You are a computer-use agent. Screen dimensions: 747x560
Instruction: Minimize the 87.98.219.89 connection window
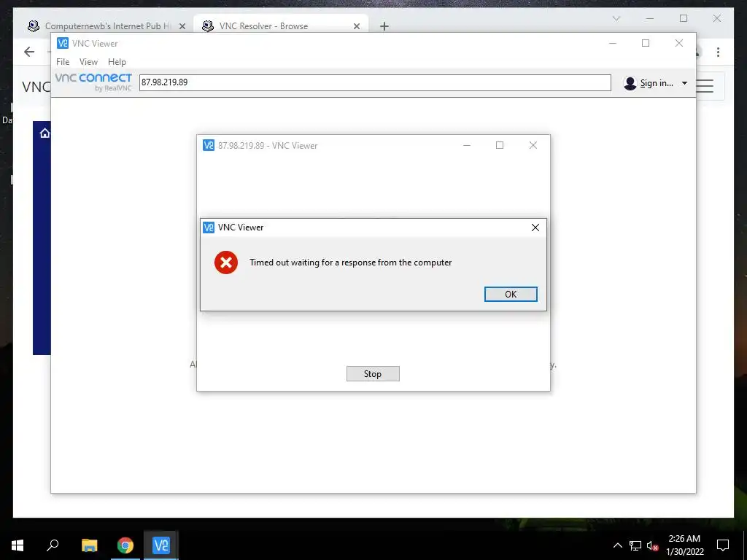point(467,145)
